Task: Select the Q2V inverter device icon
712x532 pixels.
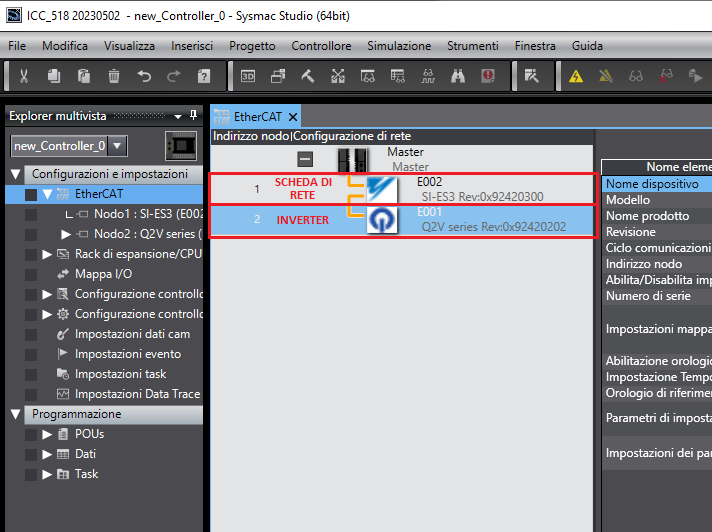Action: 381,219
